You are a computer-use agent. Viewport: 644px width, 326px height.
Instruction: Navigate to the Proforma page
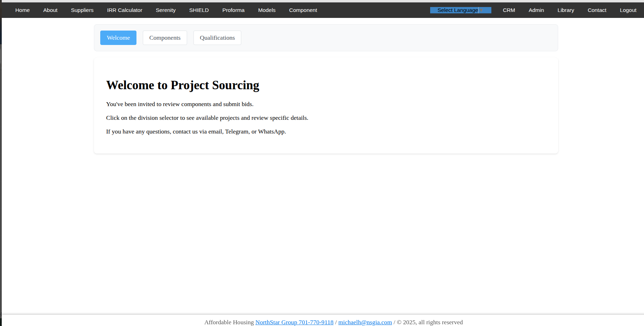click(233, 10)
